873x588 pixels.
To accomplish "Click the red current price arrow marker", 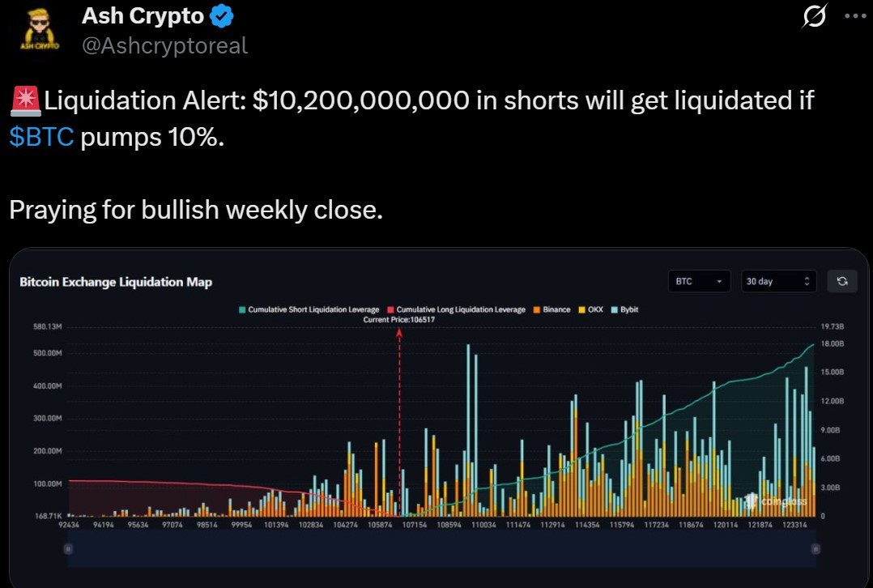I will tap(399, 333).
